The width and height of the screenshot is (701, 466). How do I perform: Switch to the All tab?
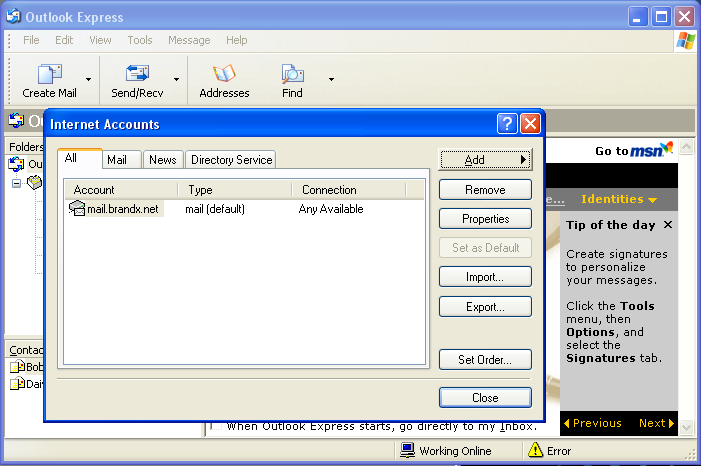pyautogui.click(x=80, y=158)
